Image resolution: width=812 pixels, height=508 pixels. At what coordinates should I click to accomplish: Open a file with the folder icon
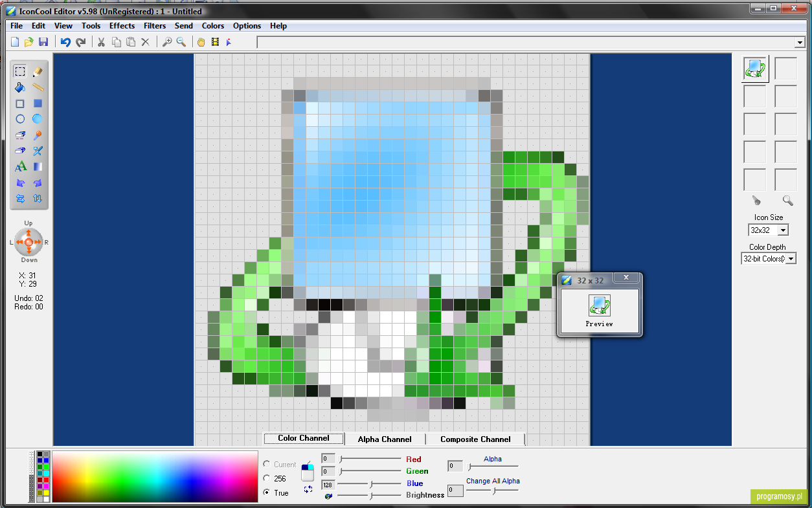pyautogui.click(x=28, y=42)
